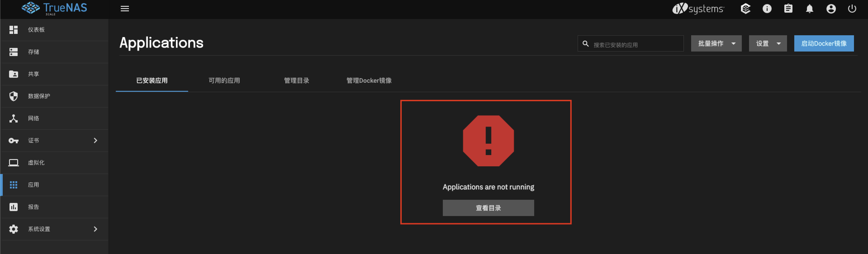Click the 报告 chart icon

click(14, 207)
